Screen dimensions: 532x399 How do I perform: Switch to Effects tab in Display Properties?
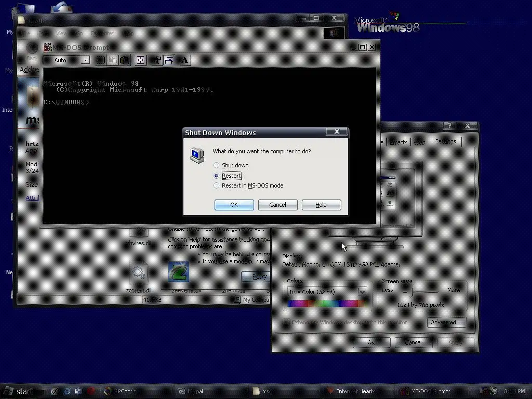tap(397, 142)
